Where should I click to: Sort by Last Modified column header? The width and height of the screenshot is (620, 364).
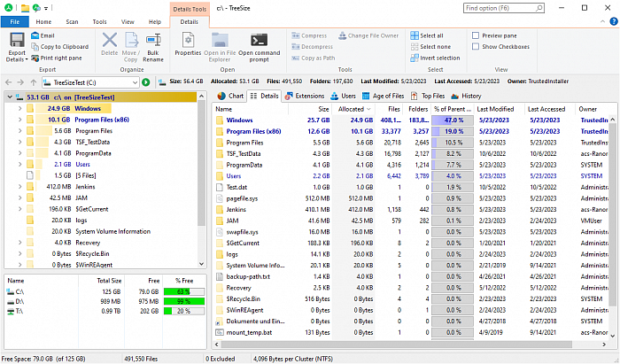pos(500,109)
